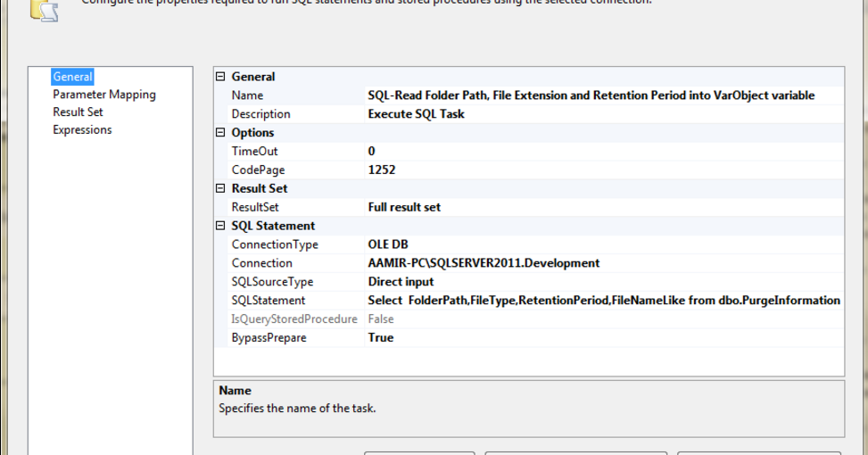
Task: Collapse the SQL Statement property category
Action: point(220,226)
